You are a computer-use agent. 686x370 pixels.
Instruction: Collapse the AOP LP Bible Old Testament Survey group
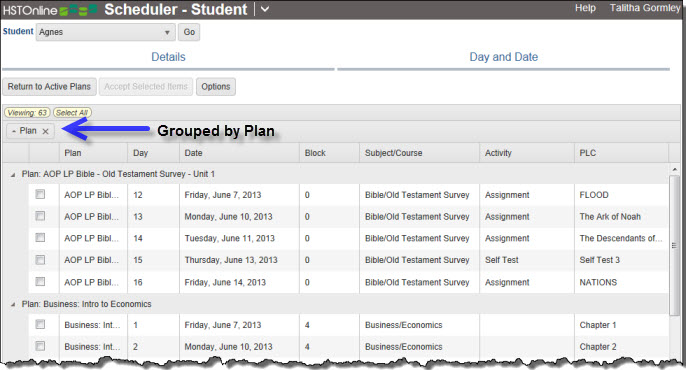click(13, 175)
